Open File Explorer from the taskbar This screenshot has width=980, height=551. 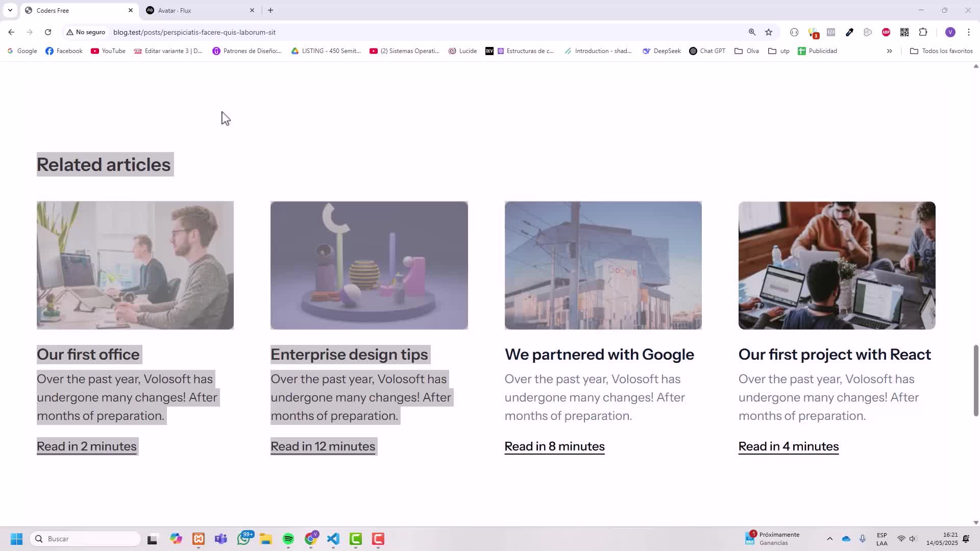tap(266, 539)
